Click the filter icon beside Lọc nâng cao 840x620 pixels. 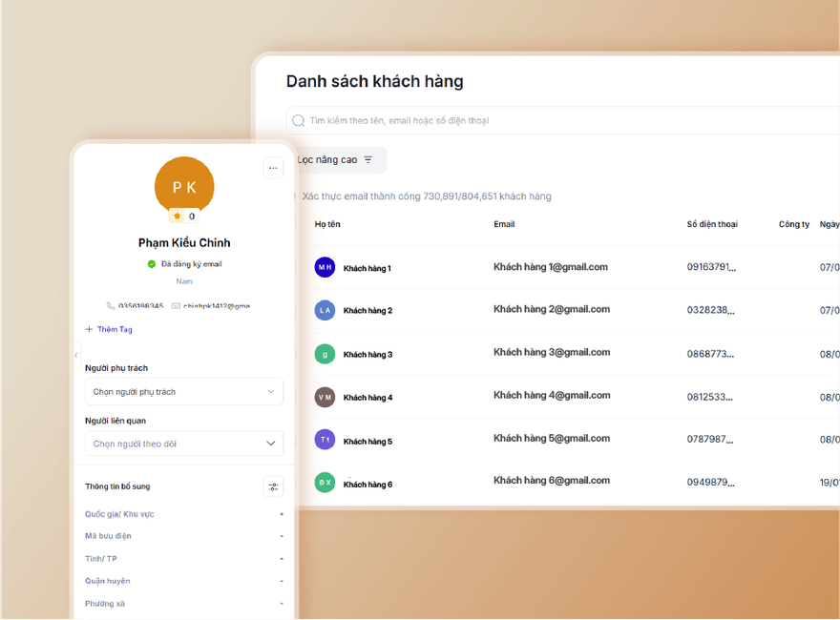coord(368,159)
